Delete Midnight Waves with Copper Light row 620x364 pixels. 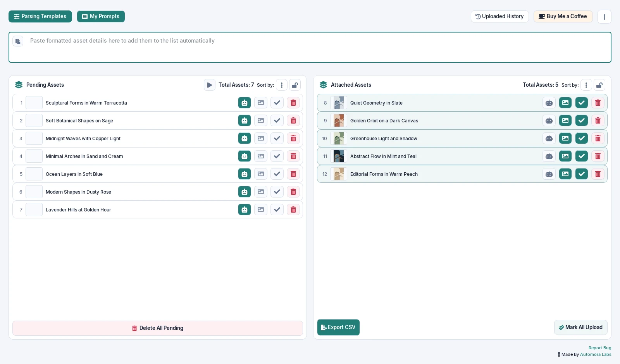[293, 138]
